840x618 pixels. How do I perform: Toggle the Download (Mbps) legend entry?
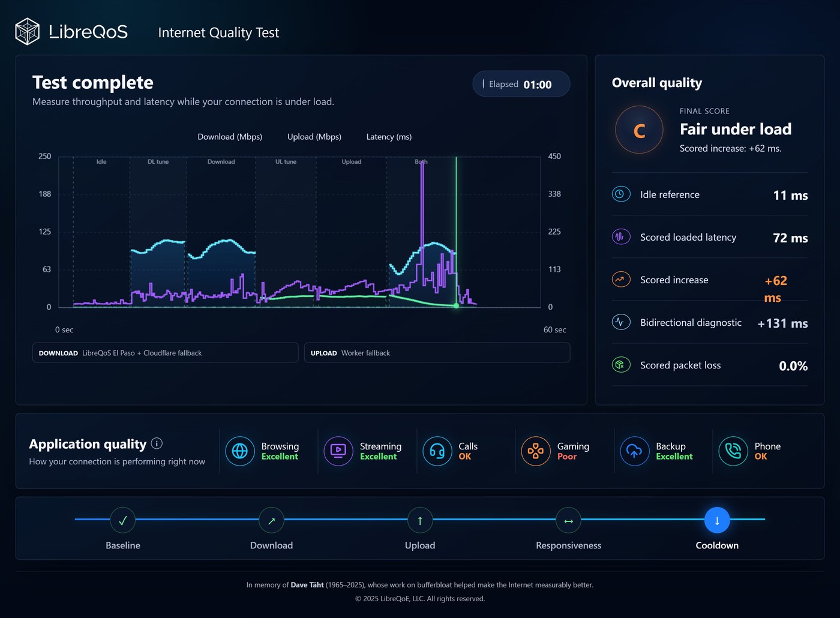(230, 137)
